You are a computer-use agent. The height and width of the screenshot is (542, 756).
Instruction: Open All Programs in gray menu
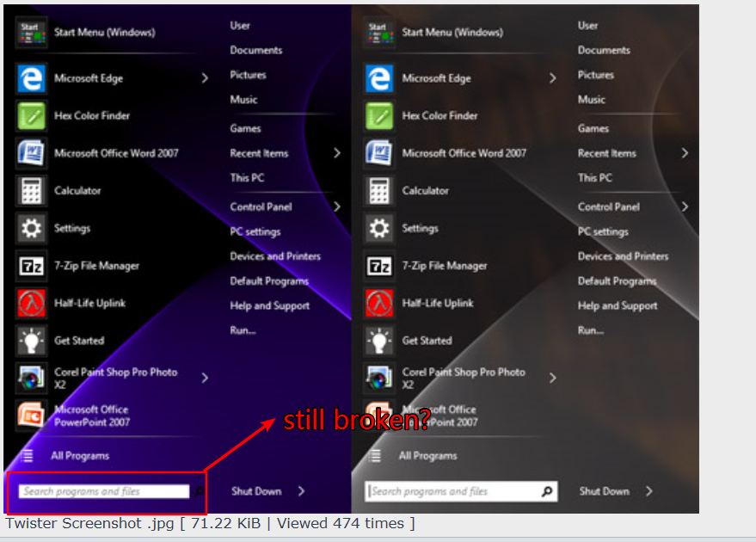(x=427, y=456)
